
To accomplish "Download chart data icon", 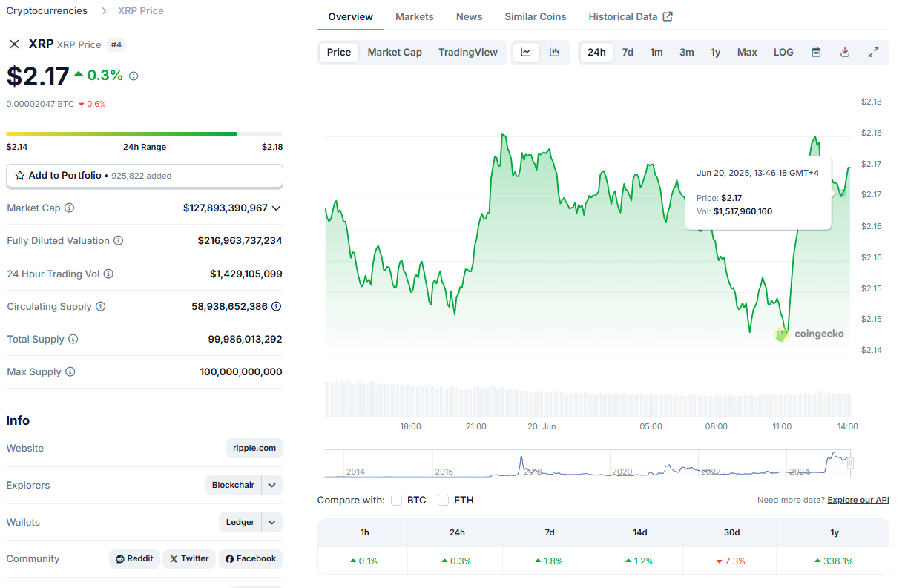I will [845, 52].
